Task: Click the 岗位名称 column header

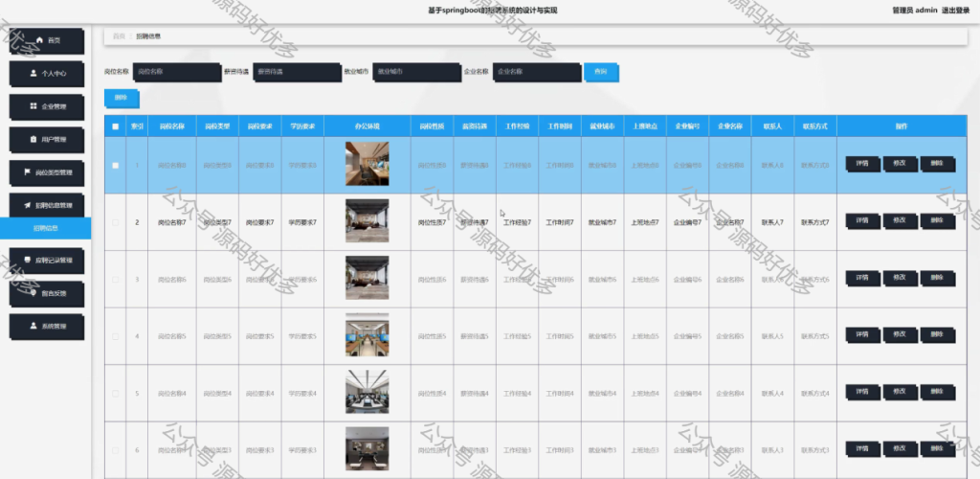Action: click(172, 126)
